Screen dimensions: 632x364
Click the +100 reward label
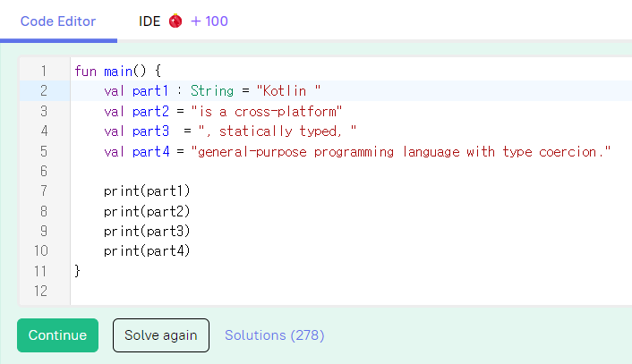(x=209, y=21)
